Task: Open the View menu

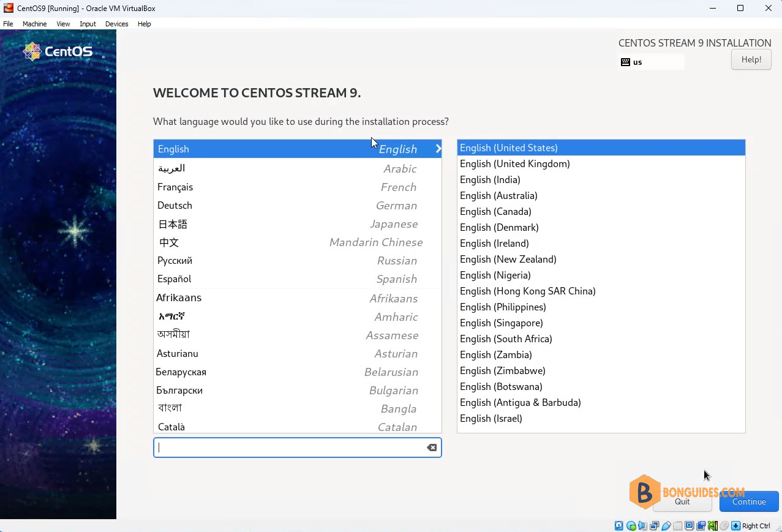Action: (63, 24)
